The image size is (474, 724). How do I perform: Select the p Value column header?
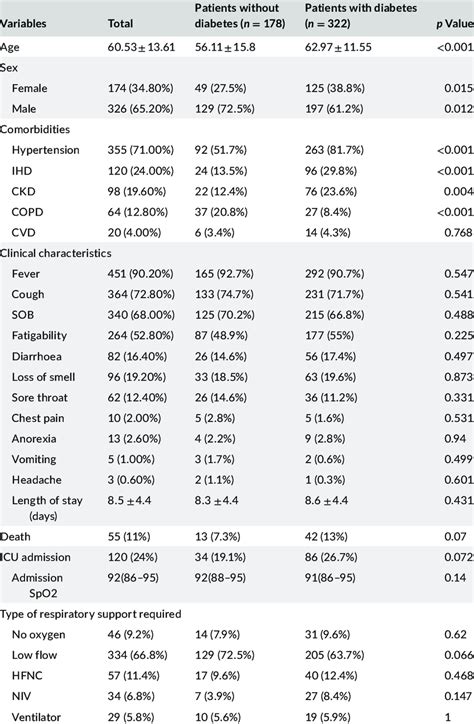pyautogui.click(x=455, y=24)
